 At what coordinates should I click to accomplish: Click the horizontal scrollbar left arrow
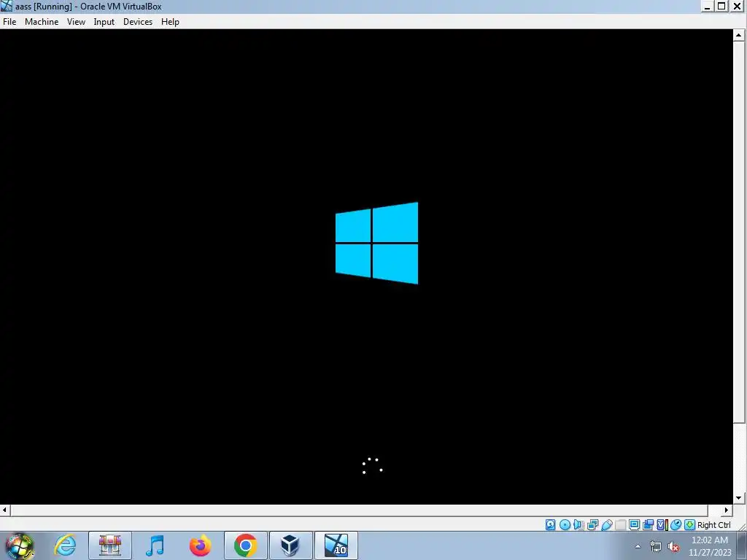(5, 510)
